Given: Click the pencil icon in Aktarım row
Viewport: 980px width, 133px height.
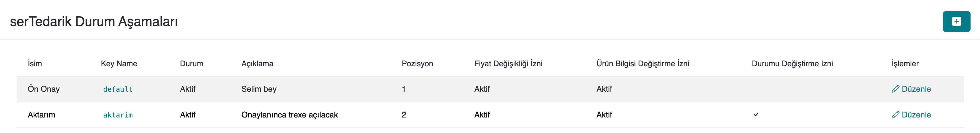Looking at the screenshot, I should pyautogui.click(x=895, y=115).
